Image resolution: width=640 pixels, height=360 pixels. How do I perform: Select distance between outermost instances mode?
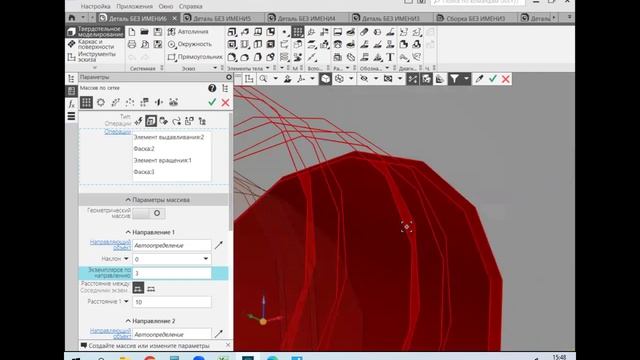click(x=151, y=289)
